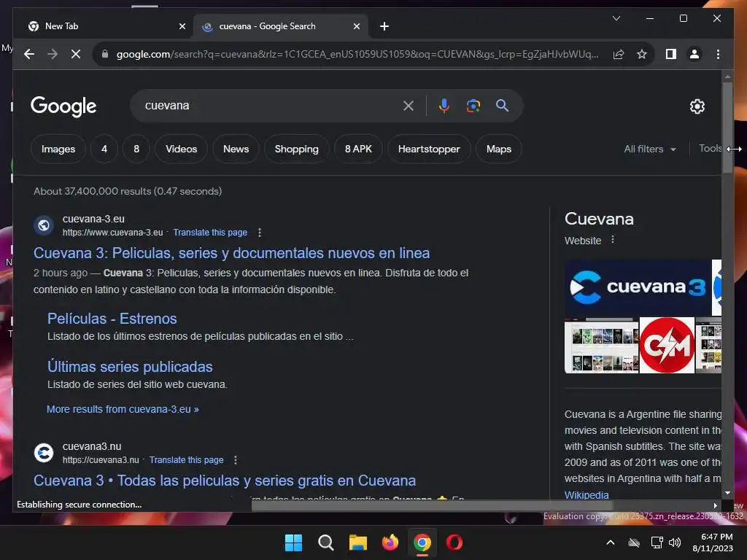
Task: Click the scroll-down arrow of page
Action: pos(727,493)
